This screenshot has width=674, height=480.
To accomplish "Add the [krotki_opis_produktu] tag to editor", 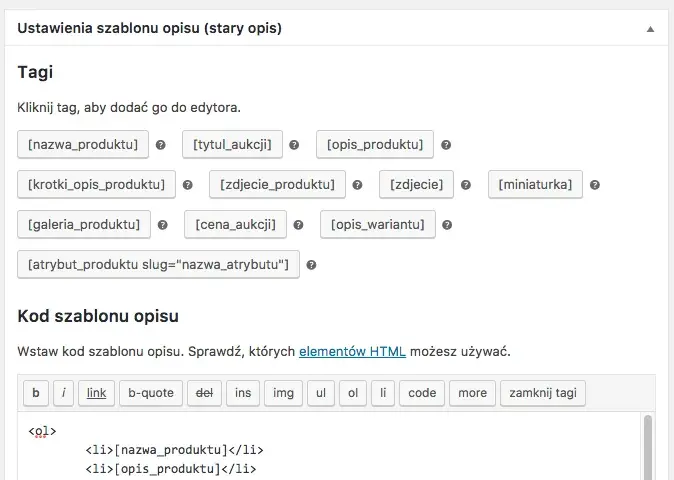I will [96, 184].
